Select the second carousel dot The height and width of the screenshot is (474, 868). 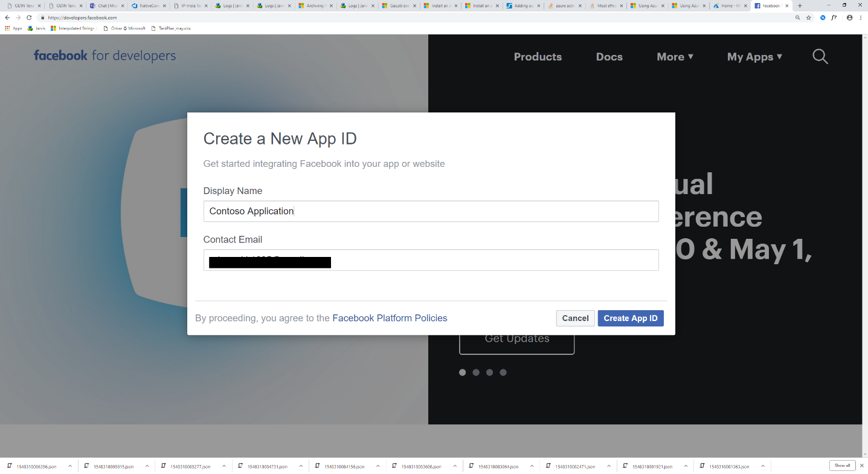pos(476,372)
